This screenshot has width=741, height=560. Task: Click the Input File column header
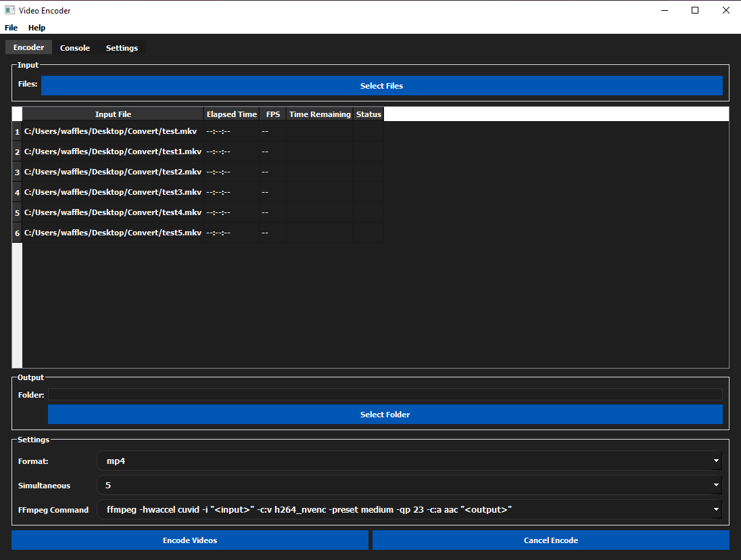(x=113, y=114)
